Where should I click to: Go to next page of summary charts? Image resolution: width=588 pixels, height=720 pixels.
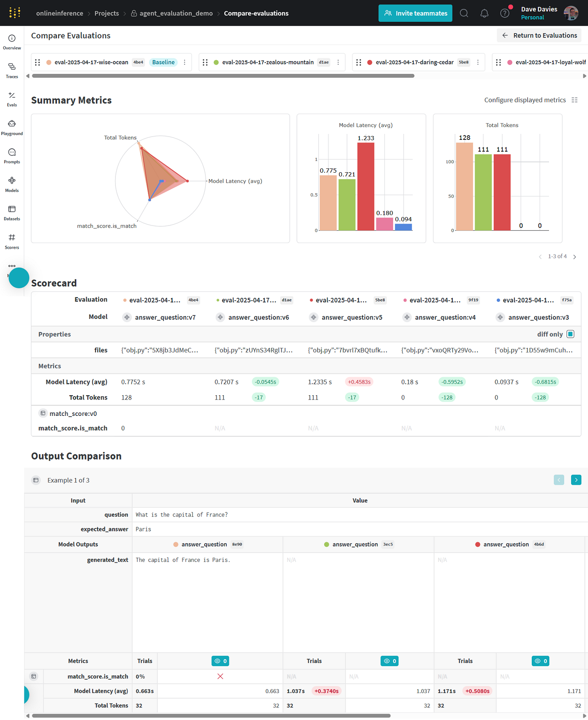[x=575, y=257]
